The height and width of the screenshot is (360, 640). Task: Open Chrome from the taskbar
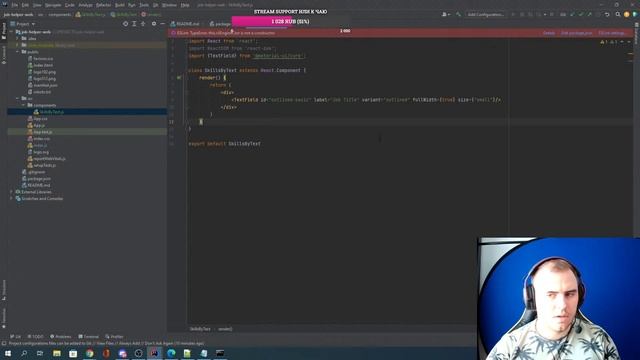[x=89, y=353]
